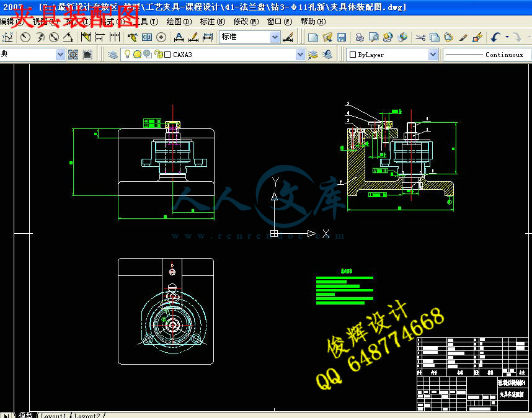Open the 工具(T) menu

tap(146, 22)
